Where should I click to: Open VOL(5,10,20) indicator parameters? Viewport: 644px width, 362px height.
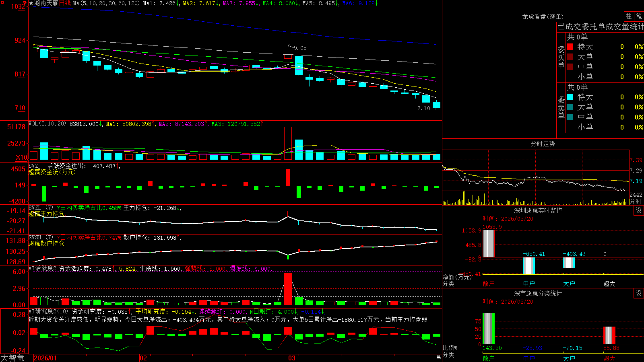[47, 124]
